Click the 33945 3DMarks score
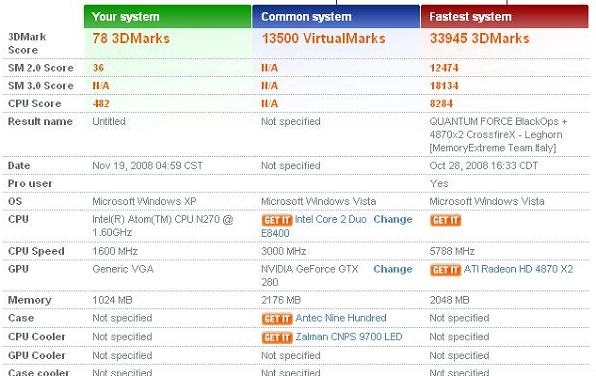Viewport: 596px width, 376px height. pos(480,38)
